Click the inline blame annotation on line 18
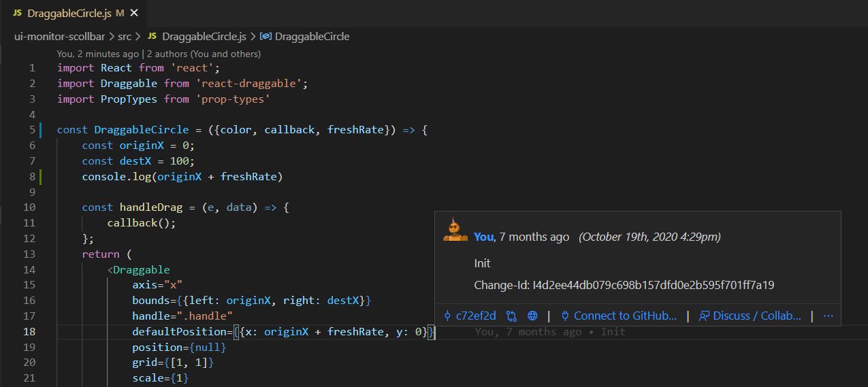 point(550,332)
